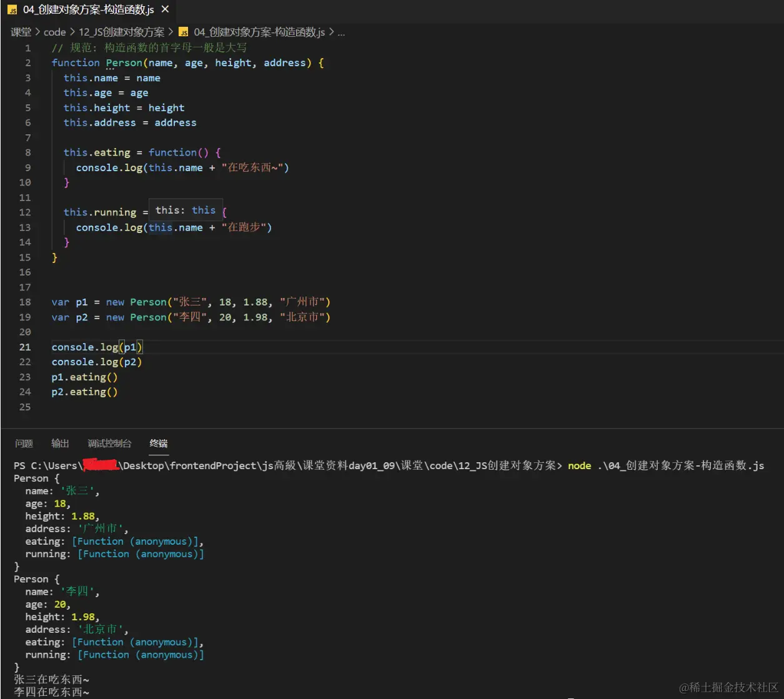Click 'this.name = name' on line 3
This screenshot has width=784, height=699.
pyautogui.click(x=112, y=78)
